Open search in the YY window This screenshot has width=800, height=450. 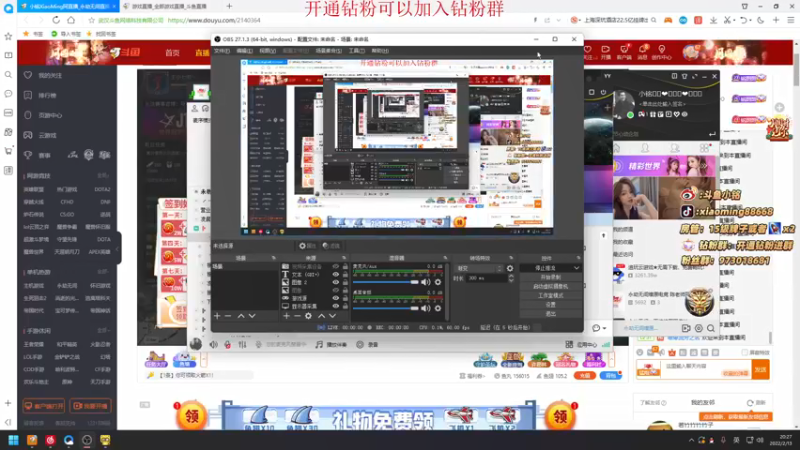[x=711, y=328]
